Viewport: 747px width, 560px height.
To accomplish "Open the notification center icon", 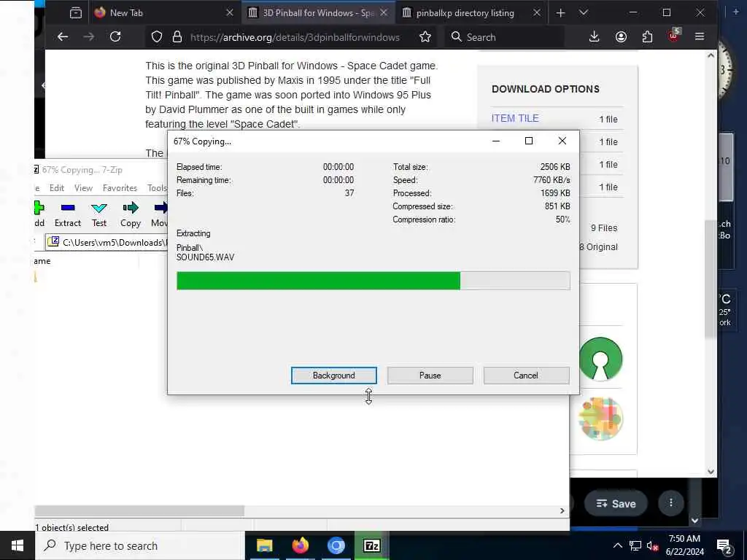I will 724,546.
